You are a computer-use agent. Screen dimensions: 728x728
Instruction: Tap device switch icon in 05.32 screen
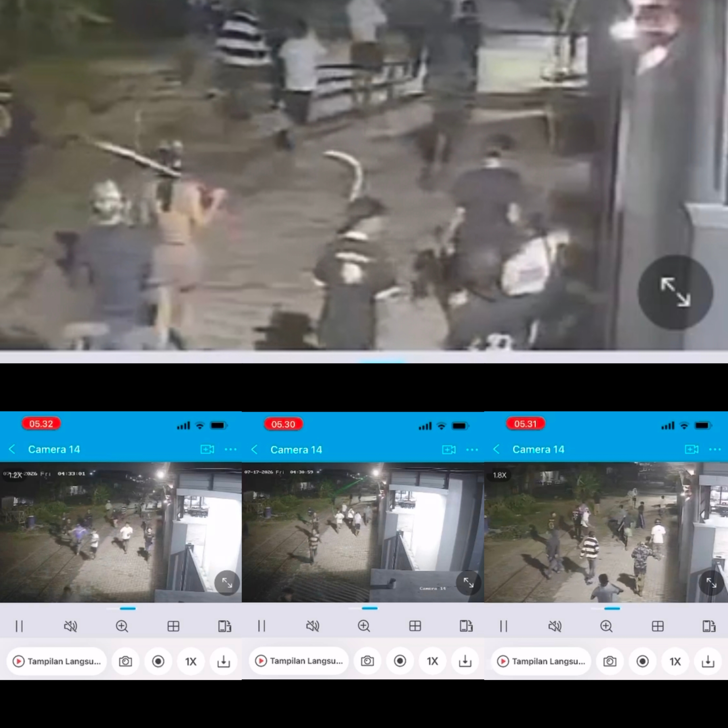pyautogui.click(x=225, y=626)
